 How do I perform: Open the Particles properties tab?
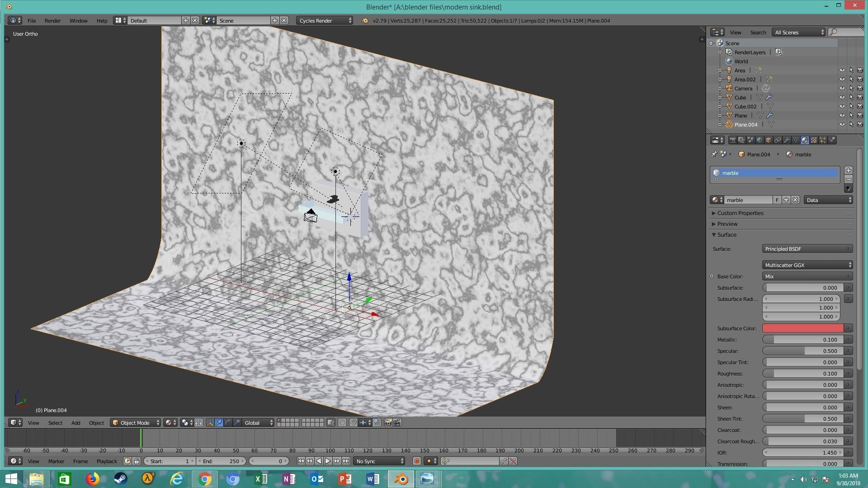click(x=823, y=140)
